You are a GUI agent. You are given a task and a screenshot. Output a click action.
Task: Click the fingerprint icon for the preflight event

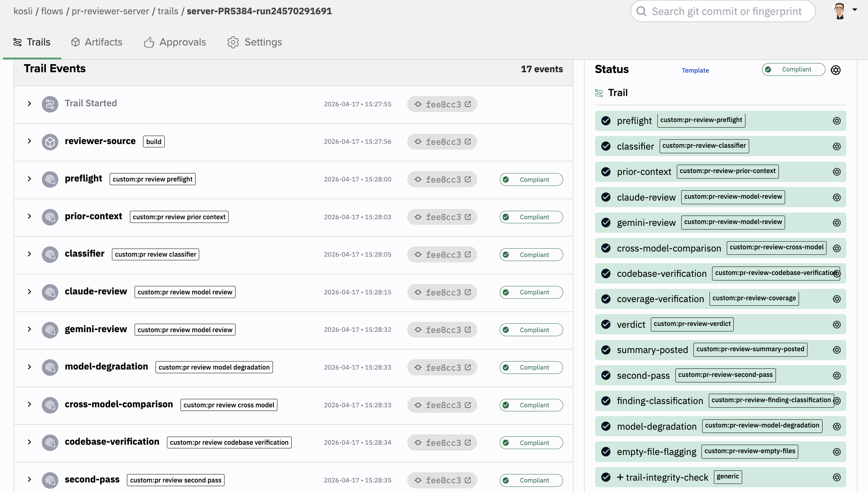click(x=50, y=179)
